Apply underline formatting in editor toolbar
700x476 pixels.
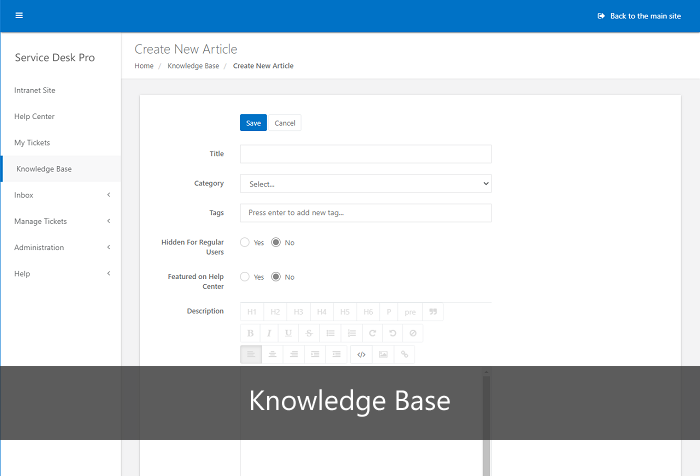point(288,333)
